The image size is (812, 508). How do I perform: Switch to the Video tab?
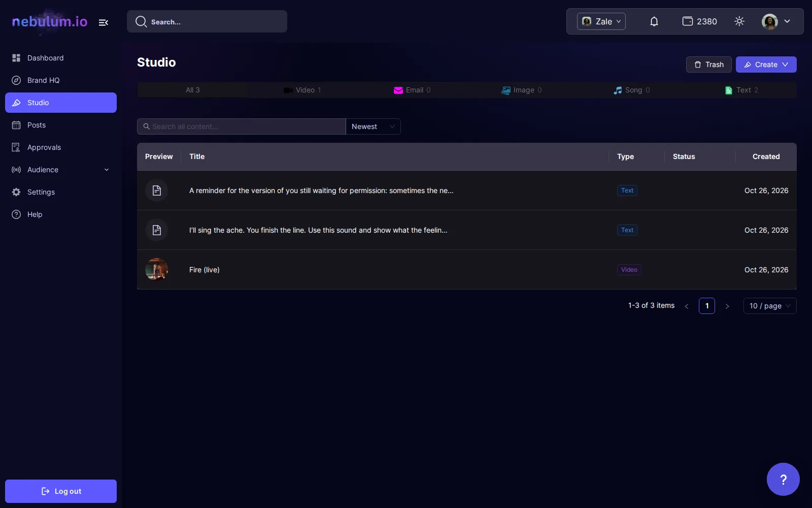tap(302, 90)
